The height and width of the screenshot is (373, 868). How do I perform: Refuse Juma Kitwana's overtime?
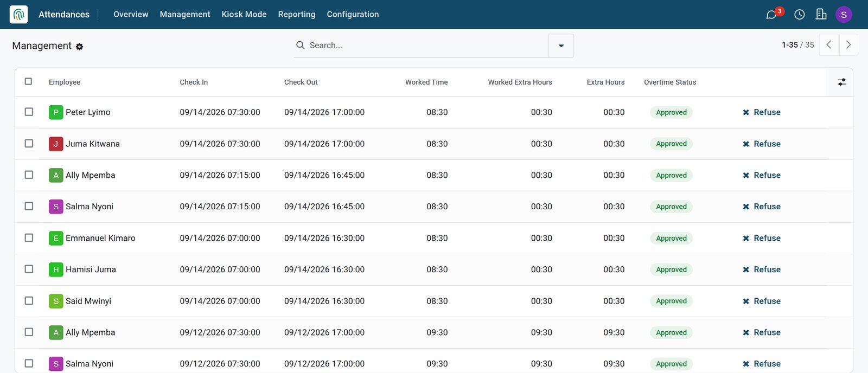point(762,144)
